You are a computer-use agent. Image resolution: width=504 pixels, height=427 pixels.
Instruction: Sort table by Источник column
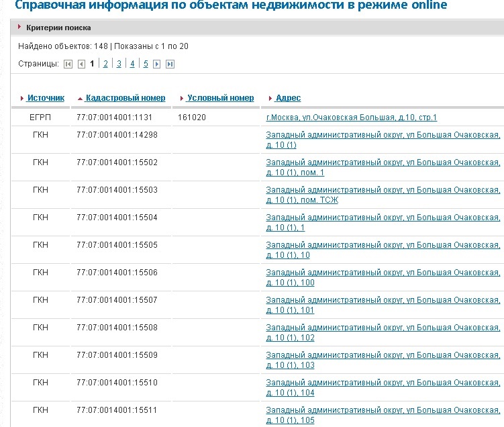(46, 98)
